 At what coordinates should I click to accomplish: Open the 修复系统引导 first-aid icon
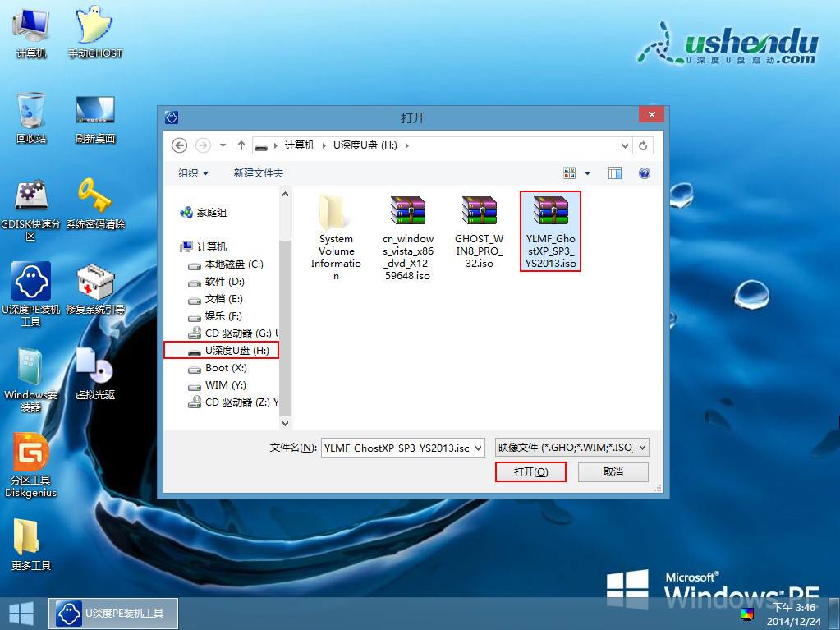pyautogui.click(x=94, y=289)
